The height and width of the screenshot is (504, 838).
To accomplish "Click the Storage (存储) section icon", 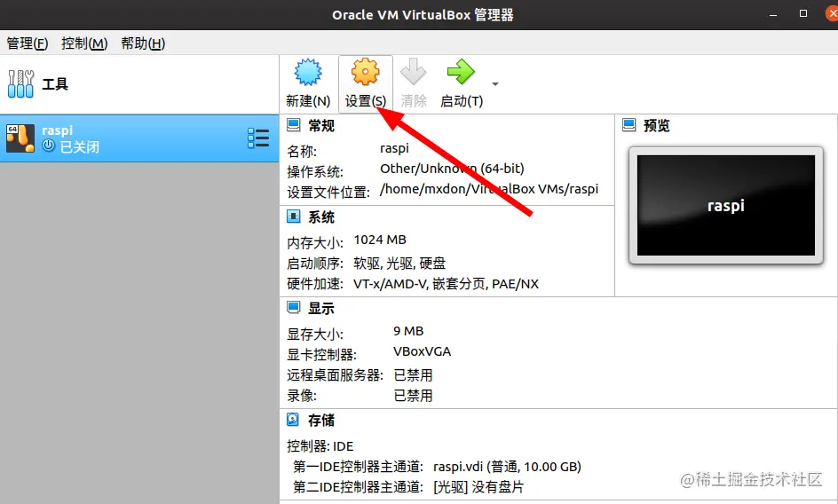I will click(293, 420).
